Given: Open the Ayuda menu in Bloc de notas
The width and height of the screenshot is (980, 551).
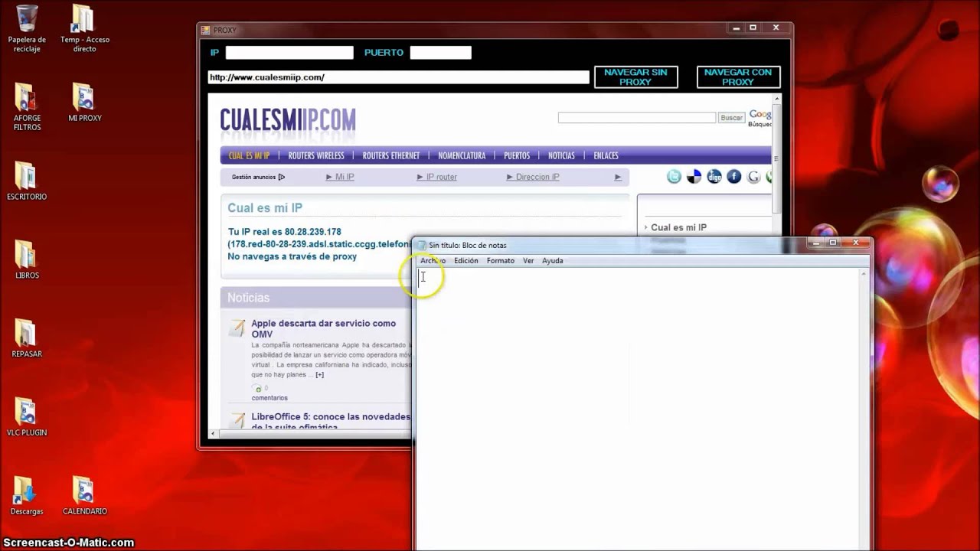Looking at the screenshot, I should click(552, 261).
